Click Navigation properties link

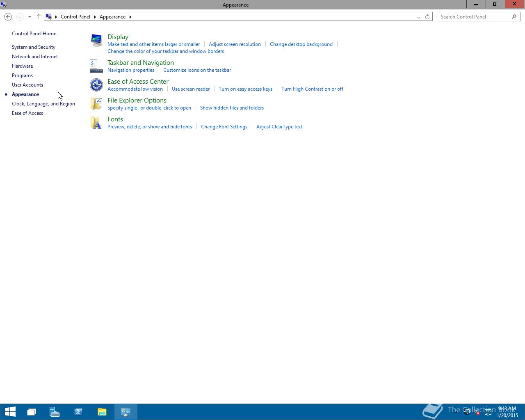(x=131, y=70)
